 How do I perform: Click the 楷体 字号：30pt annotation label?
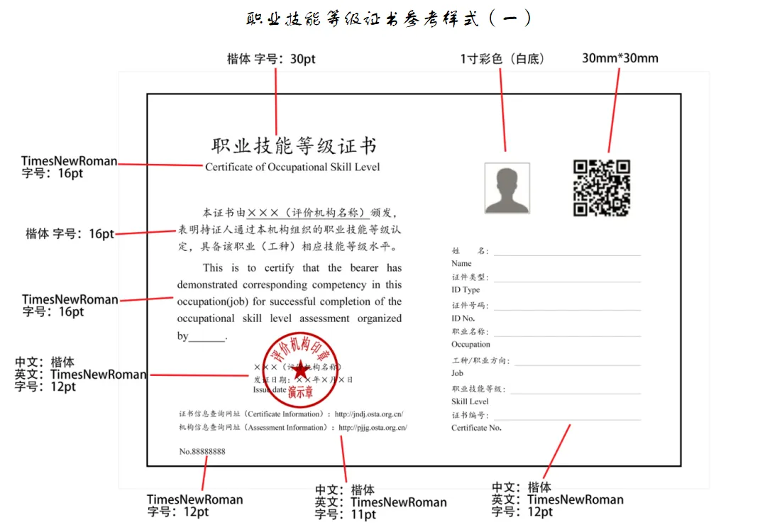271,59
